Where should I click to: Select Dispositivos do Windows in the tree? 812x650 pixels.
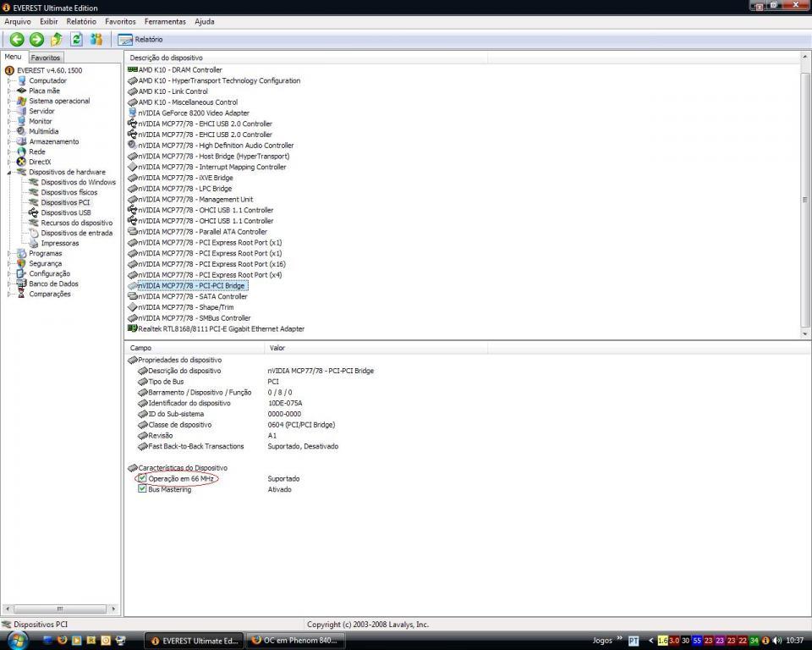[x=78, y=182]
